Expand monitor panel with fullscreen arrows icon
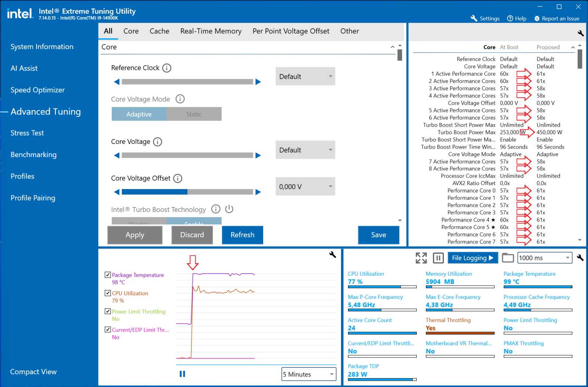This screenshot has width=588, height=387. pyautogui.click(x=421, y=258)
